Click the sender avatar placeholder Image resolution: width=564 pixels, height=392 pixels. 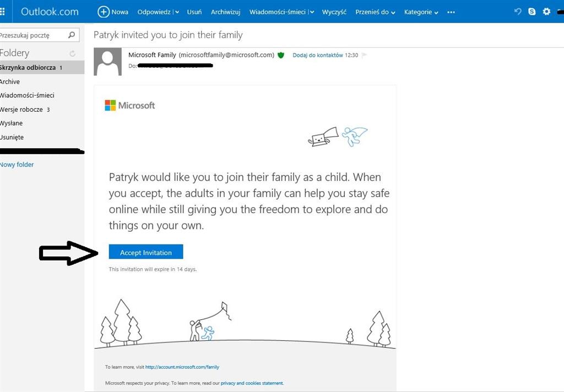(x=107, y=62)
